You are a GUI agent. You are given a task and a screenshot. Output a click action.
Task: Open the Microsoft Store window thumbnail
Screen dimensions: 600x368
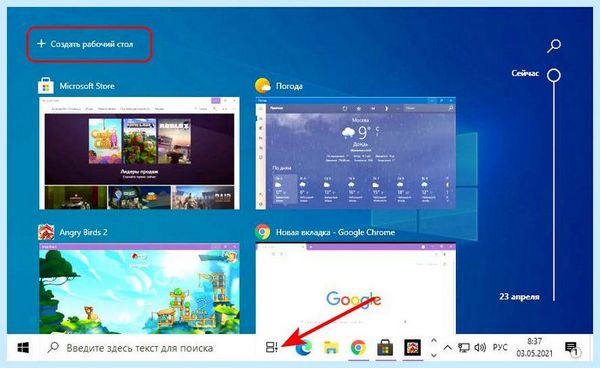click(x=139, y=153)
